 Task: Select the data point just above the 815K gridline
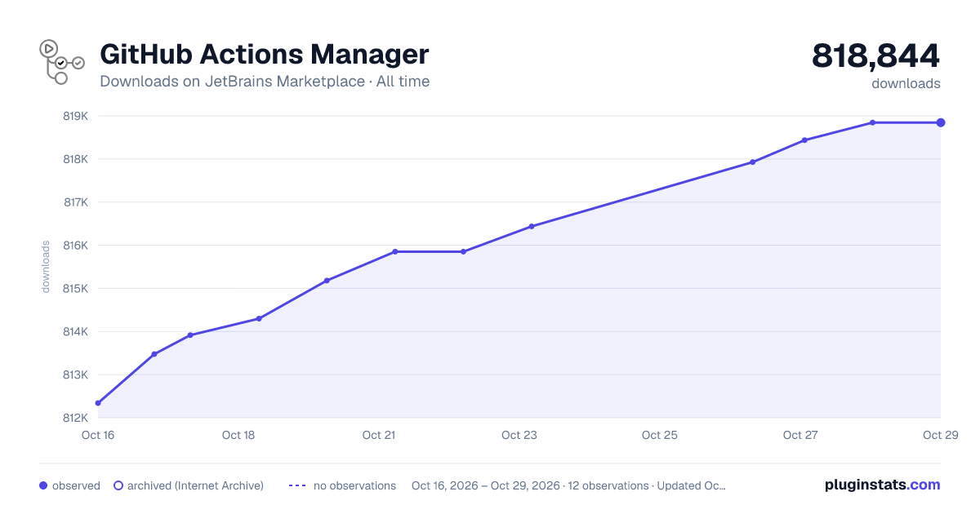pyautogui.click(x=327, y=281)
